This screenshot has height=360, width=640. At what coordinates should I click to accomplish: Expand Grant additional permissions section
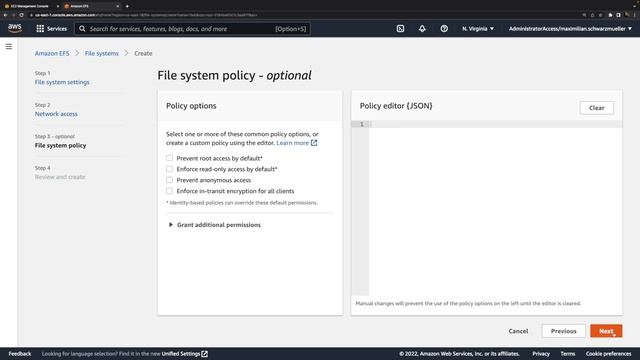pos(215,225)
